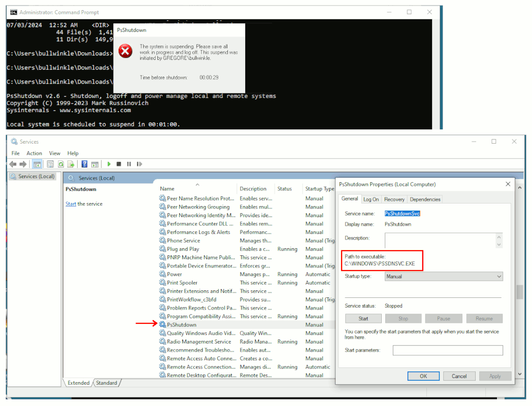Select 'Quality Windows Audio Vid...' service row
The width and height of the screenshot is (532, 406).
point(247,333)
